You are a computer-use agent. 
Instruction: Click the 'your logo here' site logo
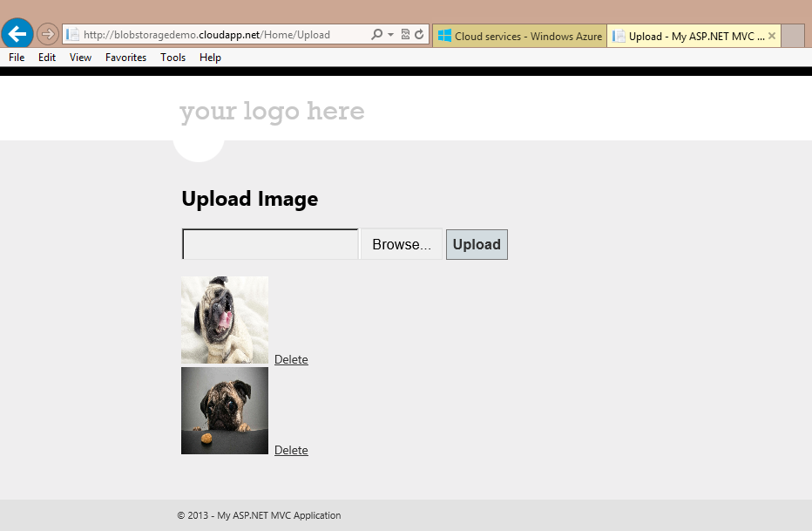[272, 112]
